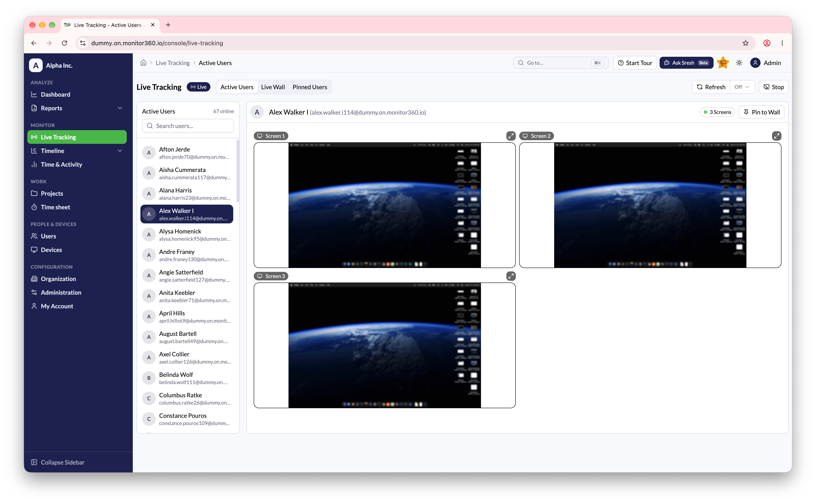Expand Screen 3 to fullscreen
Viewport: 816px width, 504px height.
[x=511, y=276]
